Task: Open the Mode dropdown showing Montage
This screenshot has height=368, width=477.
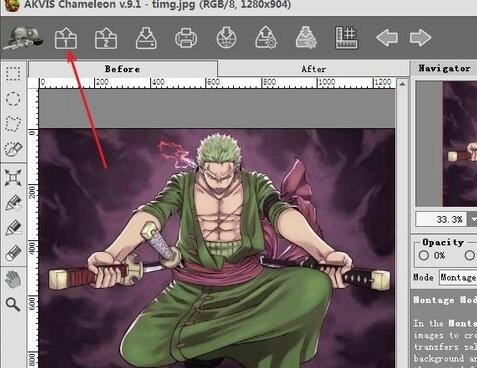Action: pyautogui.click(x=458, y=277)
